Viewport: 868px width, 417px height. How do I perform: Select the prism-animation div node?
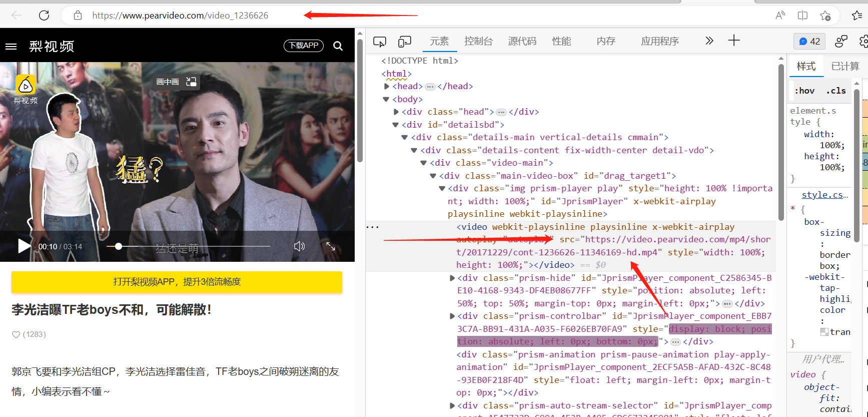613,373
